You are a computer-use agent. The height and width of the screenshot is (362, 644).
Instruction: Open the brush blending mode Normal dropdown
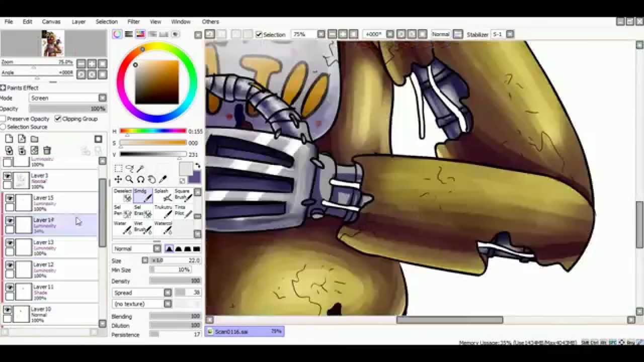pyautogui.click(x=137, y=249)
